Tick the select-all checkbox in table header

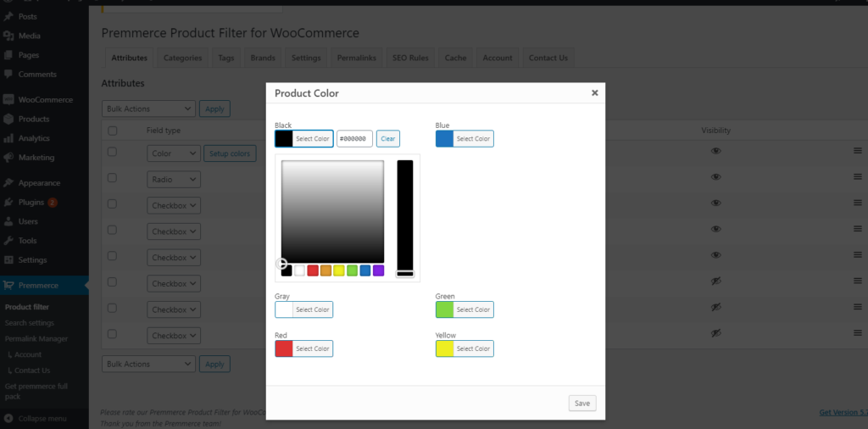[x=112, y=131]
